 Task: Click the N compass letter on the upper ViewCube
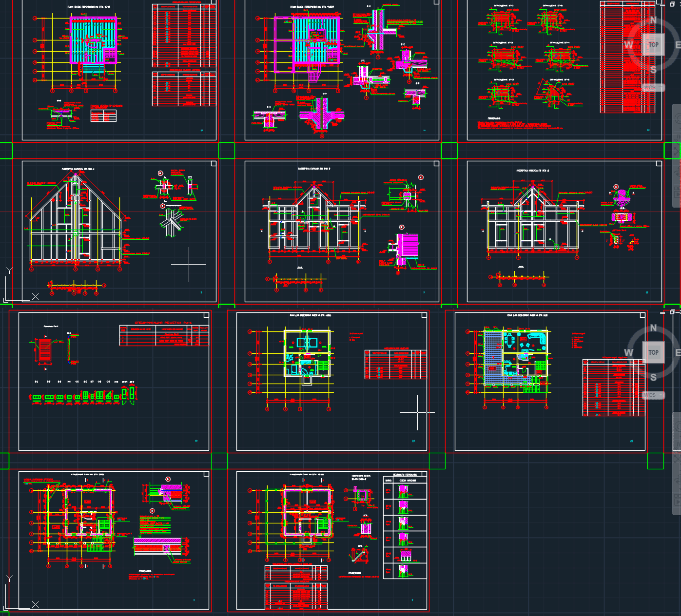click(653, 20)
